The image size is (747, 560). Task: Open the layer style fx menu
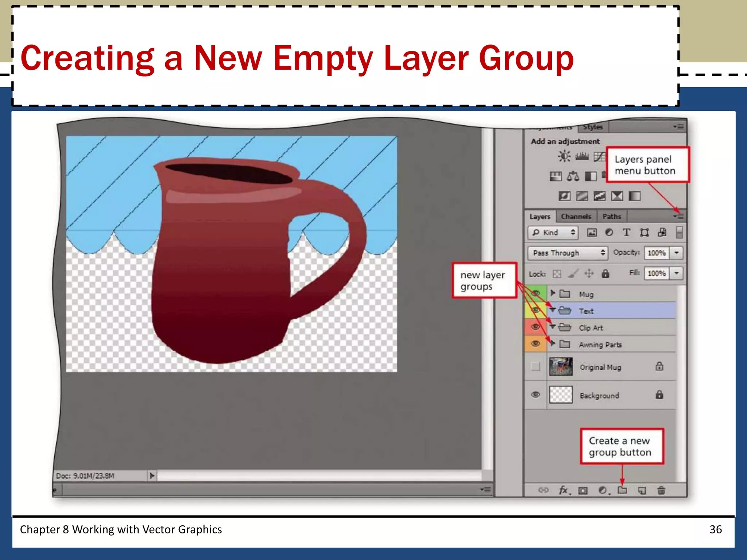point(565,490)
